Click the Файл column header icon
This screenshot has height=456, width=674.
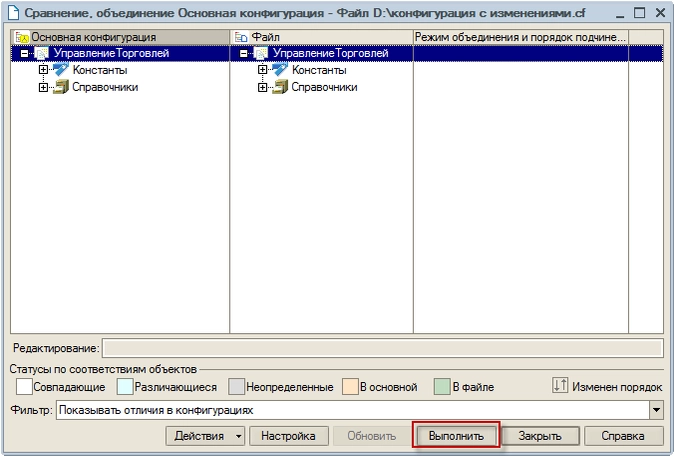pyautogui.click(x=241, y=37)
